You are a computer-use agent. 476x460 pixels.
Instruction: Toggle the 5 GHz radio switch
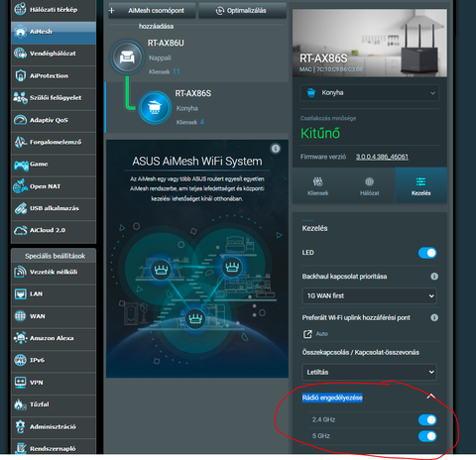point(427,436)
